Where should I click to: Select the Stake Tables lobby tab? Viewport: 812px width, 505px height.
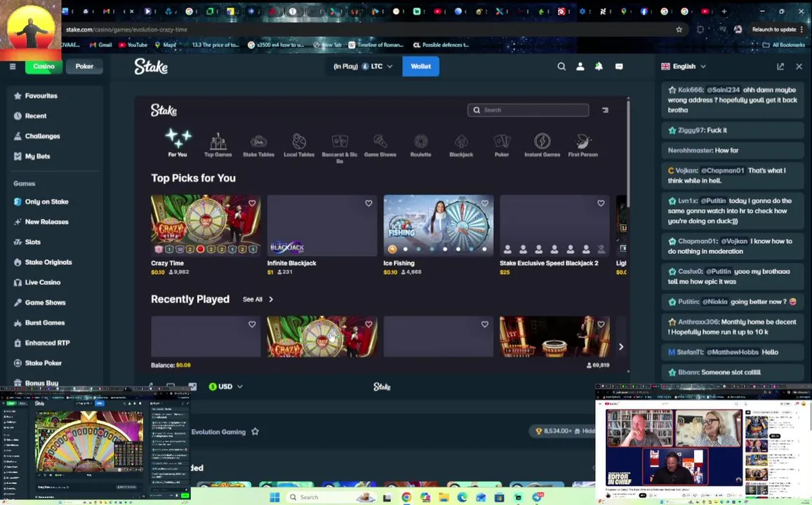(x=258, y=145)
